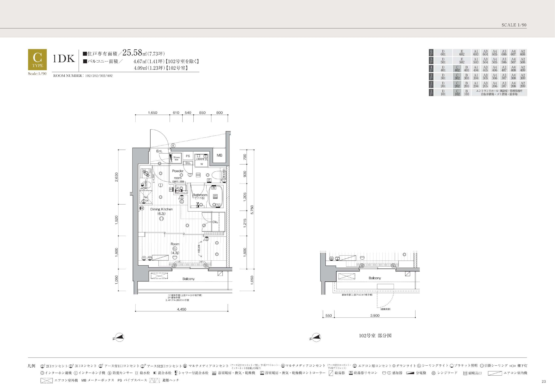Click the Bathroom (1116) label
This screenshot has height=392, width=555.
pos(200,196)
